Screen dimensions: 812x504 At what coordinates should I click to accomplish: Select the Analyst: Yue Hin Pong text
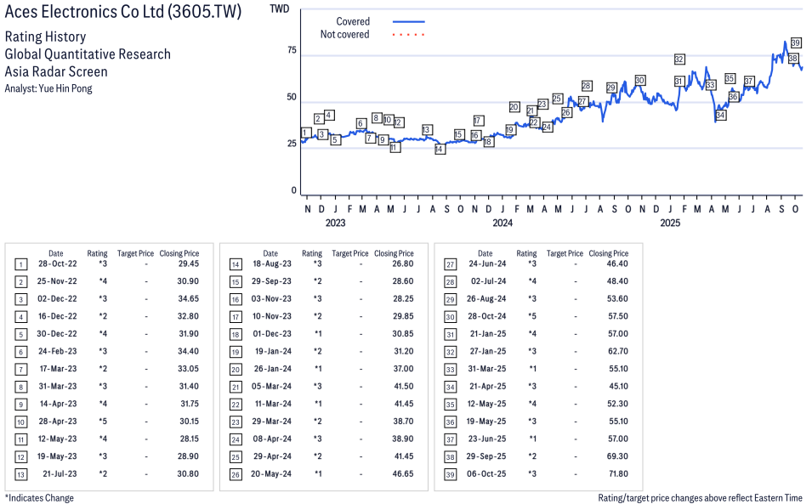point(48,88)
